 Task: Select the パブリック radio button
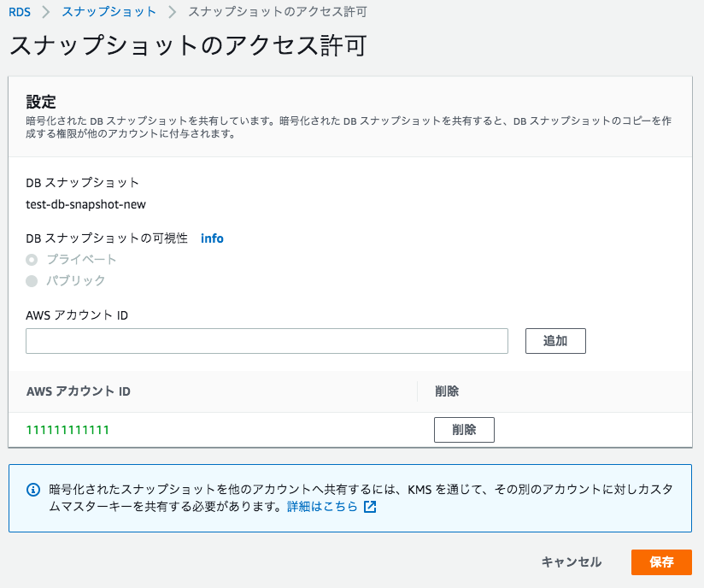tap(32, 281)
